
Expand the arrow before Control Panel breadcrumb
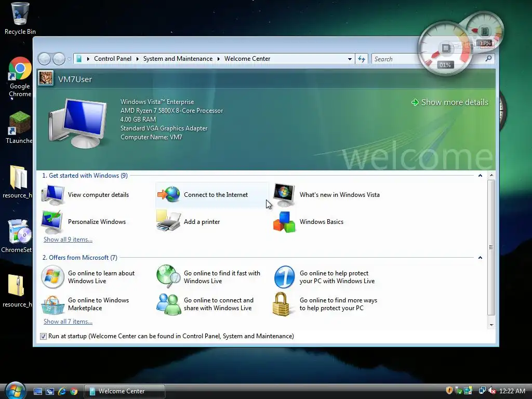click(88, 59)
